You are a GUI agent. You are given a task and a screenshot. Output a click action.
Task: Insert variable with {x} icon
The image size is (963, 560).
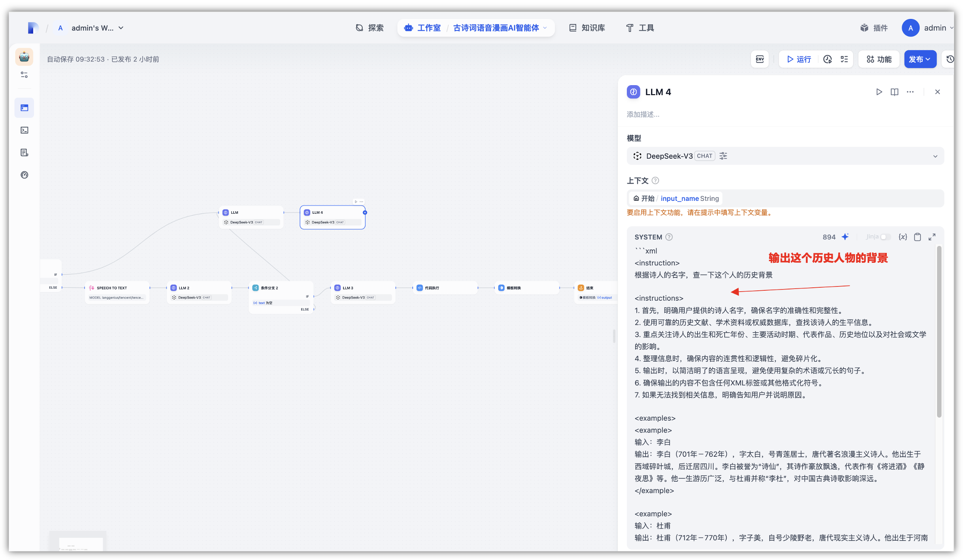click(x=903, y=237)
